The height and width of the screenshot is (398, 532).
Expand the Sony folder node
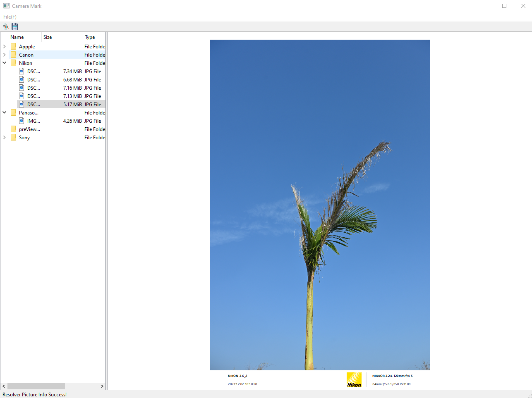point(5,138)
